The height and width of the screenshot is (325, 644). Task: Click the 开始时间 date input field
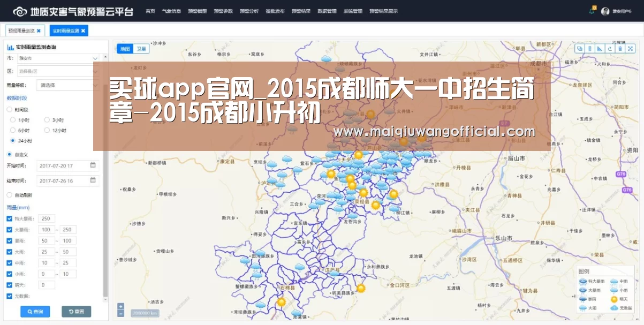click(68, 165)
